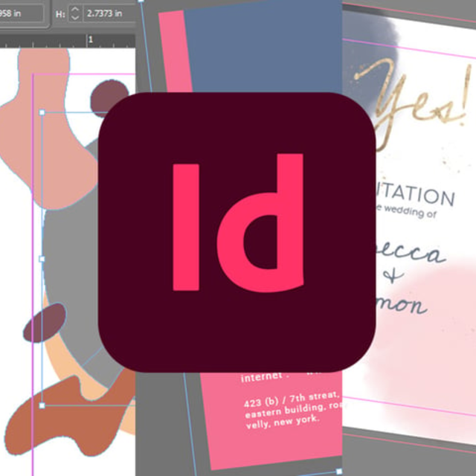Click the bottom-right handle of the pink card frame
Image resolution: width=476 pixels, height=476 pixels.
[x=339, y=471]
